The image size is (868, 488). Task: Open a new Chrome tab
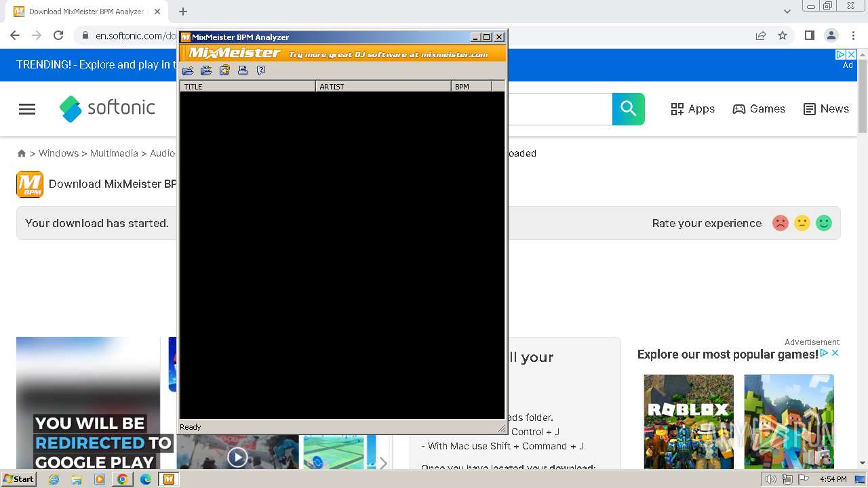pyautogui.click(x=183, y=12)
